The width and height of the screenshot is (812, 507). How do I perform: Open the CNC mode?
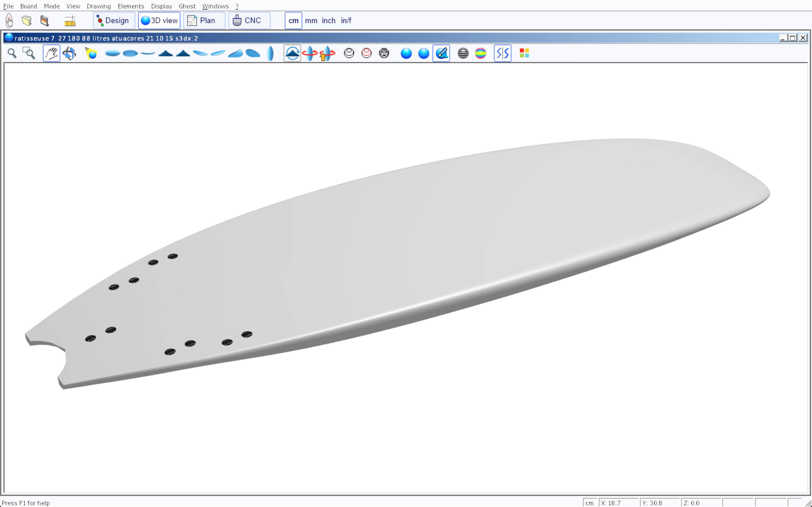(x=249, y=21)
